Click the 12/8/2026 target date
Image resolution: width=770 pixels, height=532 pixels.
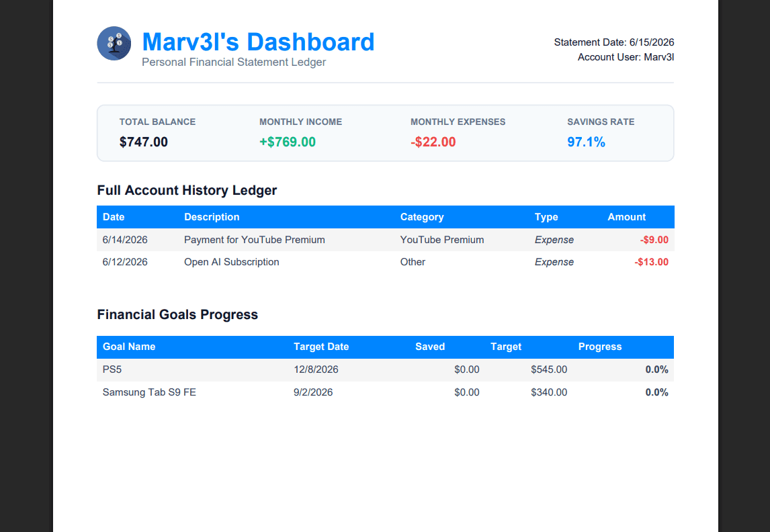pyautogui.click(x=316, y=369)
